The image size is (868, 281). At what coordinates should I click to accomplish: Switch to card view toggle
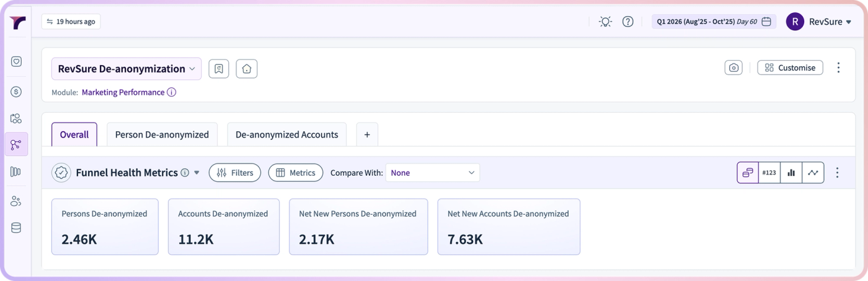coord(748,173)
